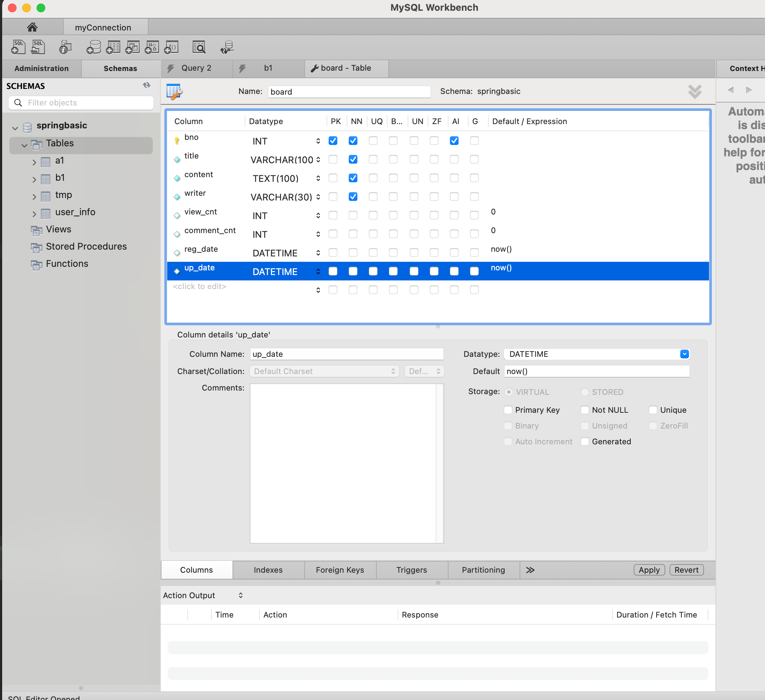Open the database inspector info icon

coord(65,47)
